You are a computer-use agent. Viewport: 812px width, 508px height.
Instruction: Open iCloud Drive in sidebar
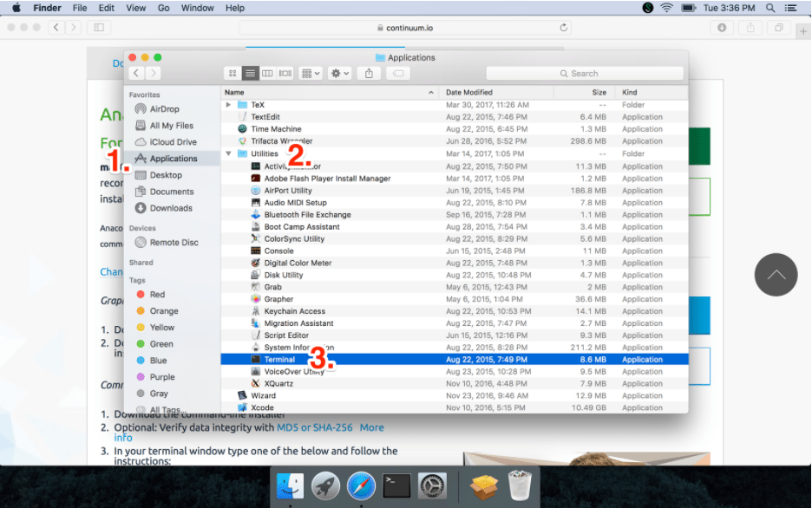(x=172, y=142)
